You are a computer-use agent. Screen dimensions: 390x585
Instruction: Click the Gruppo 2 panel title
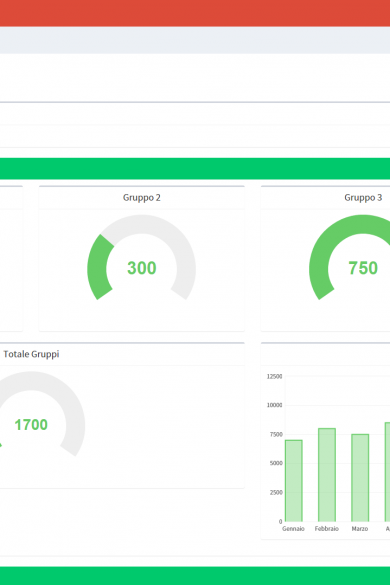click(x=142, y=198)
